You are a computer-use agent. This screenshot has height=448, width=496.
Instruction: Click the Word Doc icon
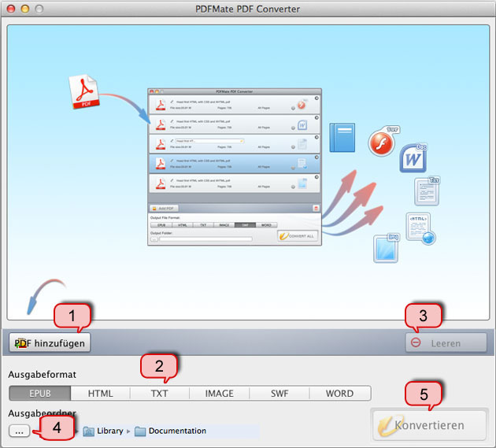click(413, 158)
